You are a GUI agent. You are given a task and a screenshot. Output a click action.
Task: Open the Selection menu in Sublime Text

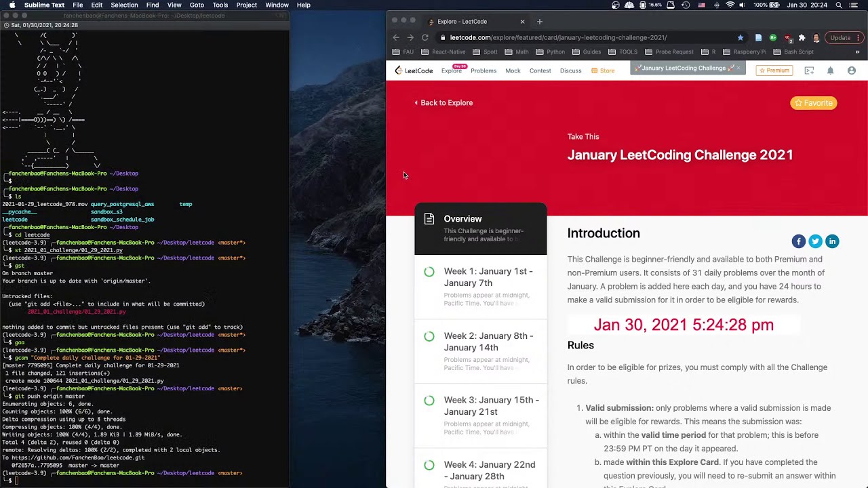pos(124,5)
